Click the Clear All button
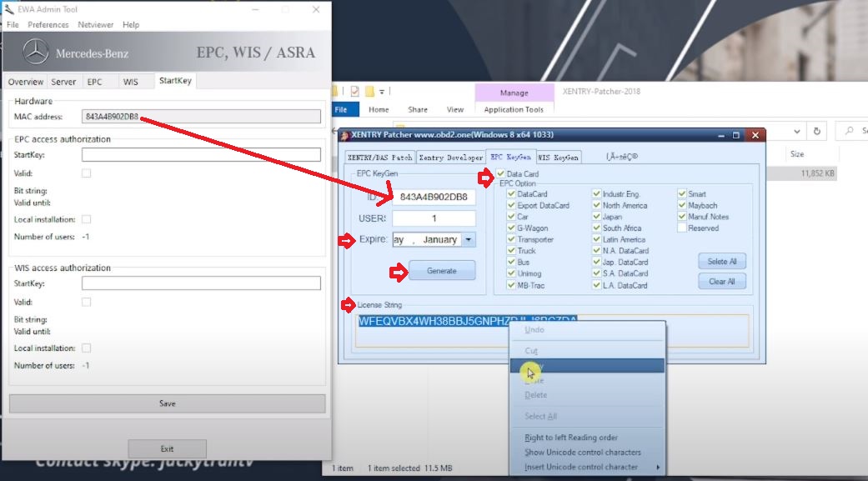This screenshot has width=868, height=481. (x=722, y=281)
